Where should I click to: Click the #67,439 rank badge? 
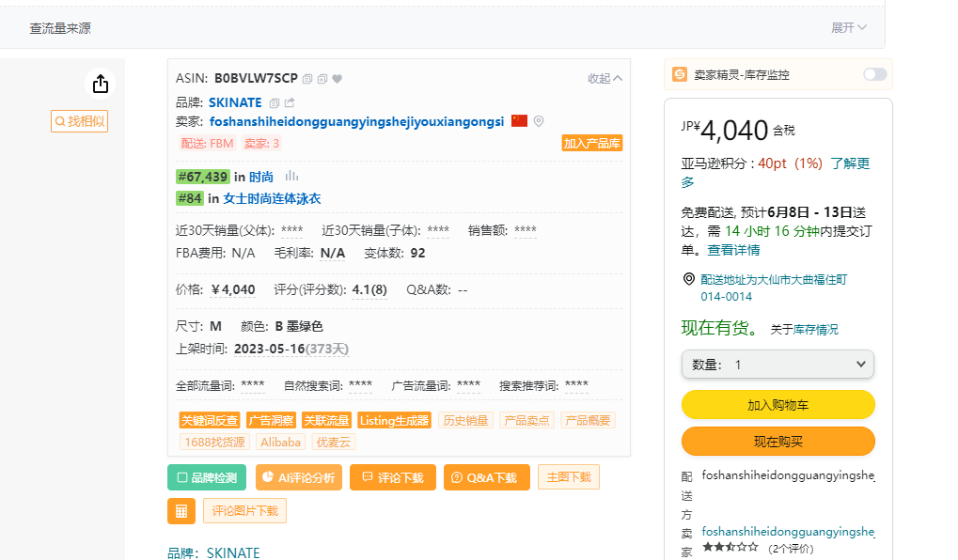(203, 177)
